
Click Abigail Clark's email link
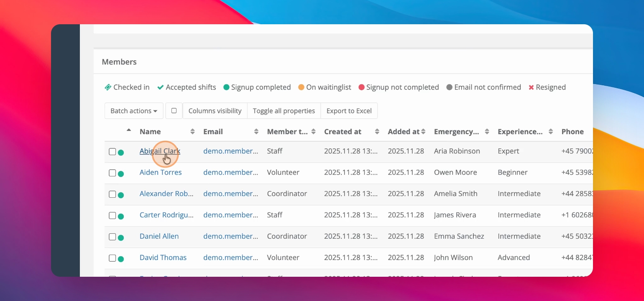tap(230, 151)
